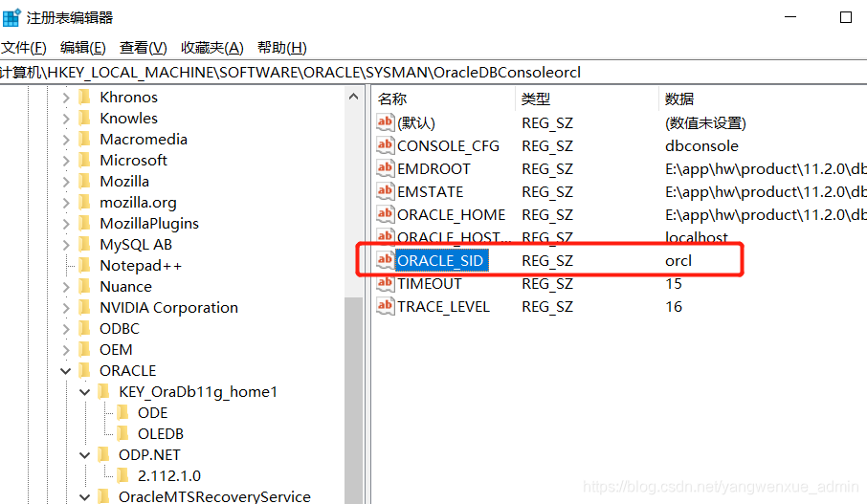Select the TRACE_LEVEL value name
The width and height of the screenshot is (867, 504).
(x=443, y=307)
